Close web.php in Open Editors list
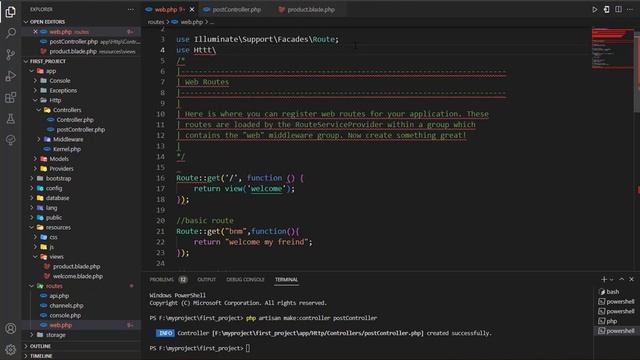The image size is (640, 360). (36, 32)
